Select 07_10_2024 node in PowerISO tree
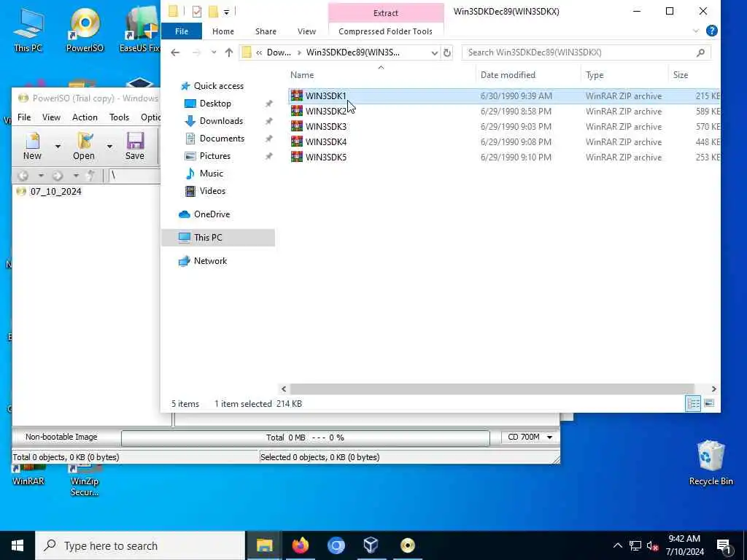 click(55, 192)
